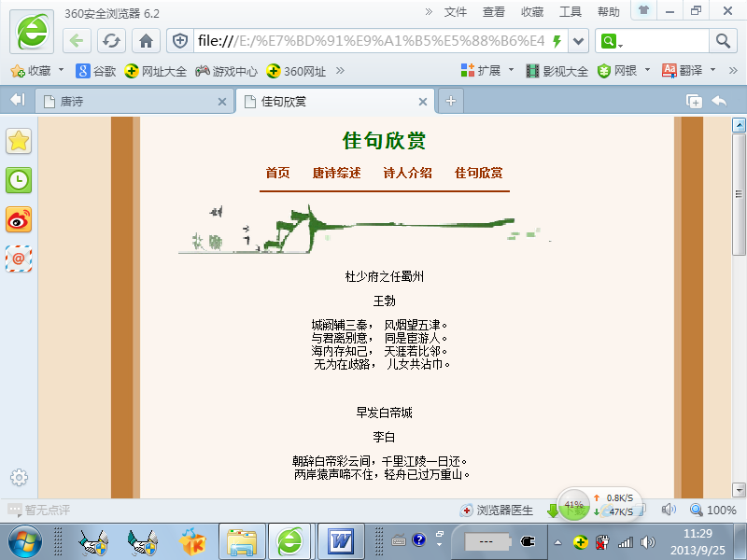
Task: Click the browser back arrow button
Action: pyautogui.click(x=78, y=41)
